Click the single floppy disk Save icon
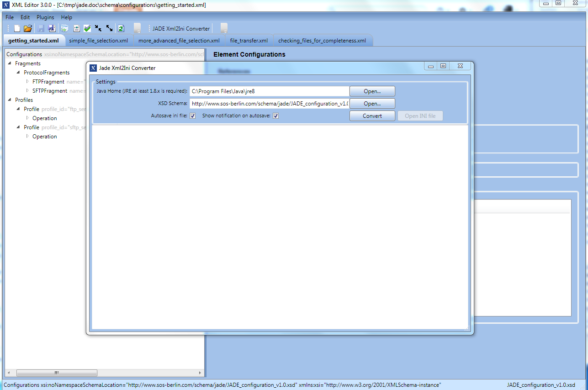 (x=41, y=28)
